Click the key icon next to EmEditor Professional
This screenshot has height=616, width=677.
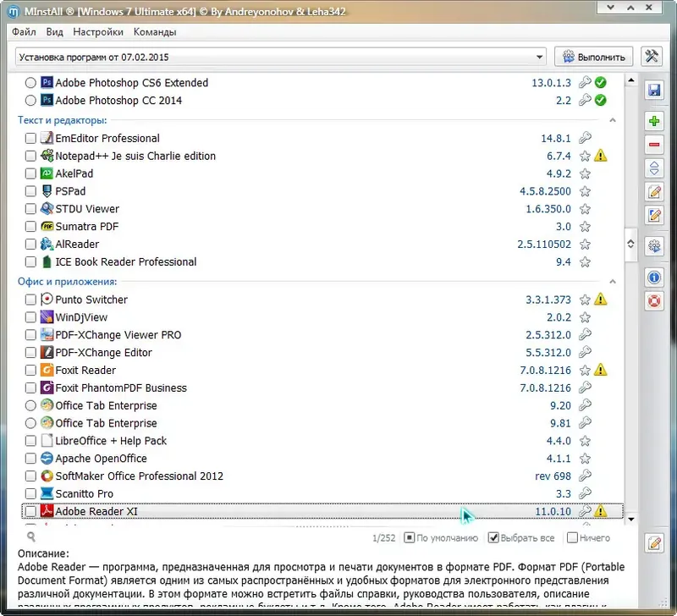tap(585, 138)
